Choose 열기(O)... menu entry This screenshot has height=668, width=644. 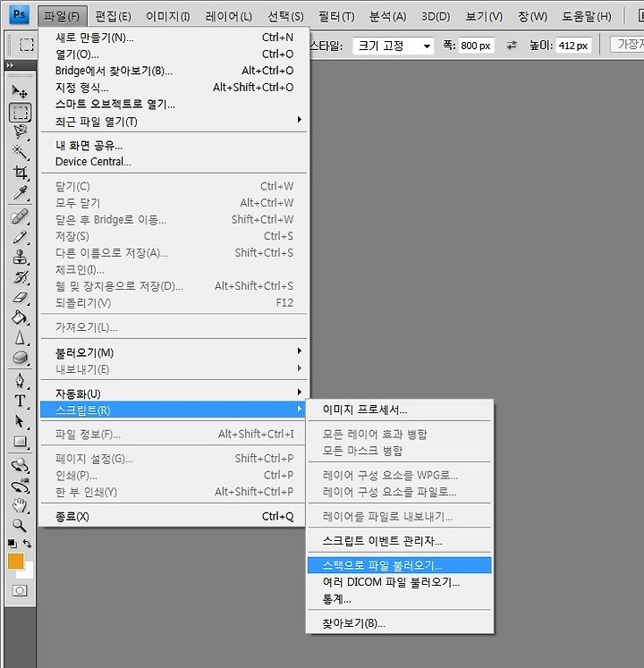coord(174,55)
